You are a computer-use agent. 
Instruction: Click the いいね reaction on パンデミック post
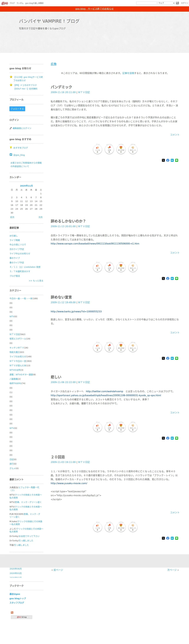97,150
